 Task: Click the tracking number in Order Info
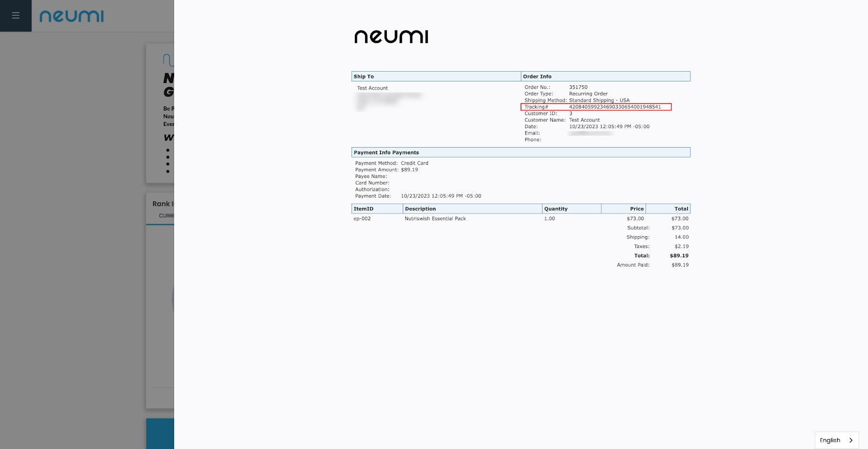[615, 107]
